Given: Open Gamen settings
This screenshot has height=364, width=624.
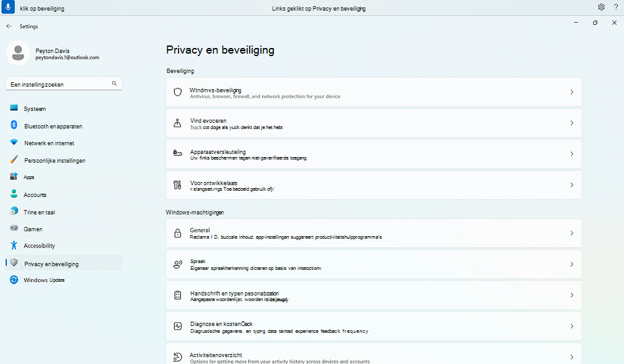Looking at the screenshot, I should tap(64, 229).
